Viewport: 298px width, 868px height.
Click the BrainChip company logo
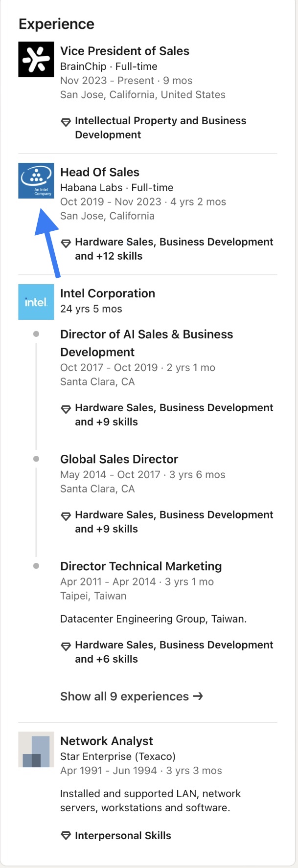point(36,60)
